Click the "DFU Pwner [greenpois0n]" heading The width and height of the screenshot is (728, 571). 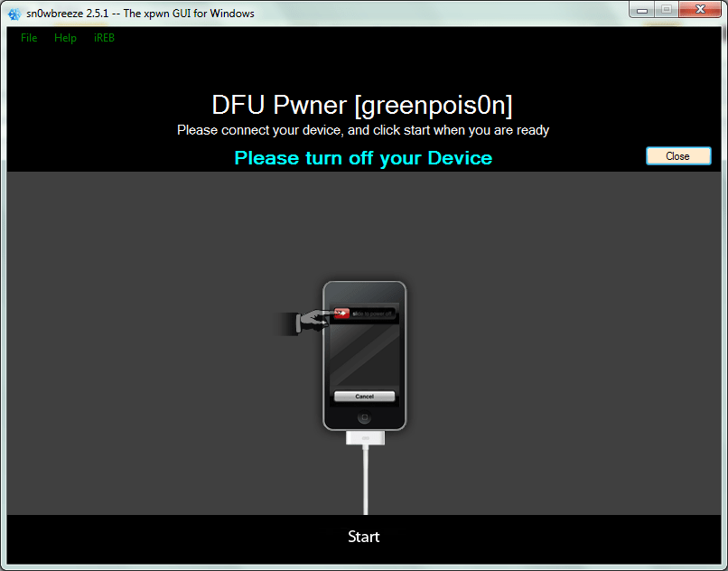362,105
